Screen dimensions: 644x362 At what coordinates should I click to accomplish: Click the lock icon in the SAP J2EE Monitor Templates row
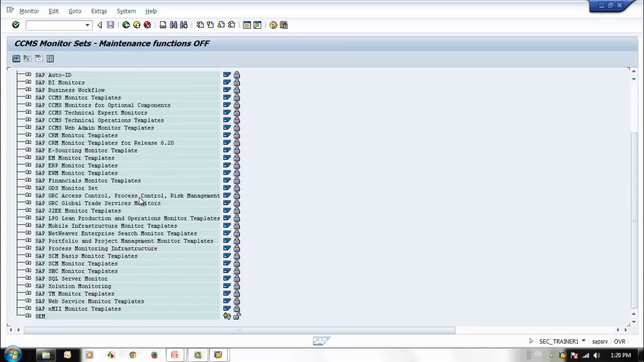pyautogui.click(x=236, y=211)
